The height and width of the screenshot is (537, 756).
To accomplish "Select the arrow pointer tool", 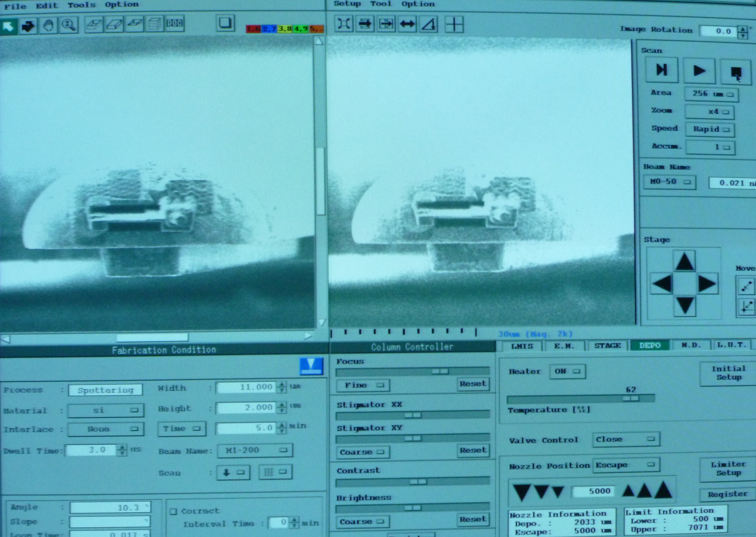I will click(8, 26).
